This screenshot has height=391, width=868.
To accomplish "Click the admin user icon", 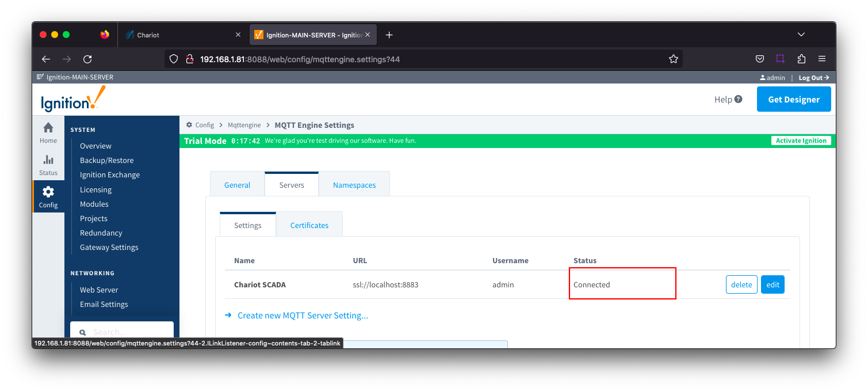I will 762,77.
